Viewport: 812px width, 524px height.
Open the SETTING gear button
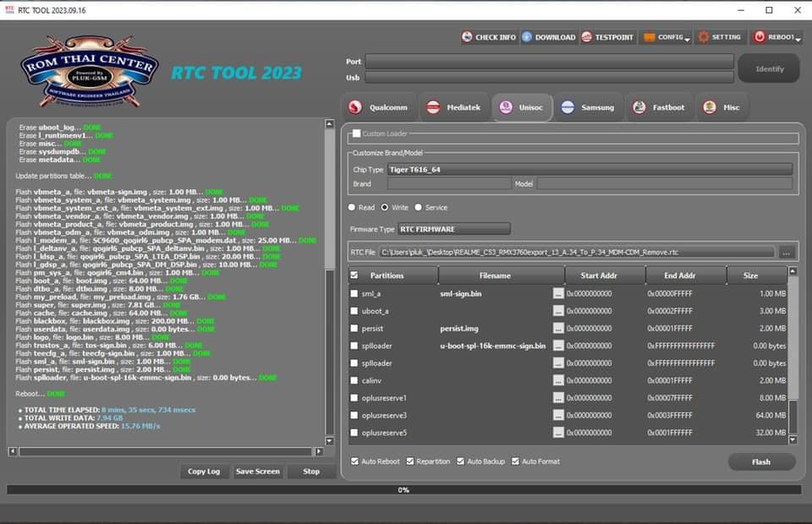[x=720, y=37]
